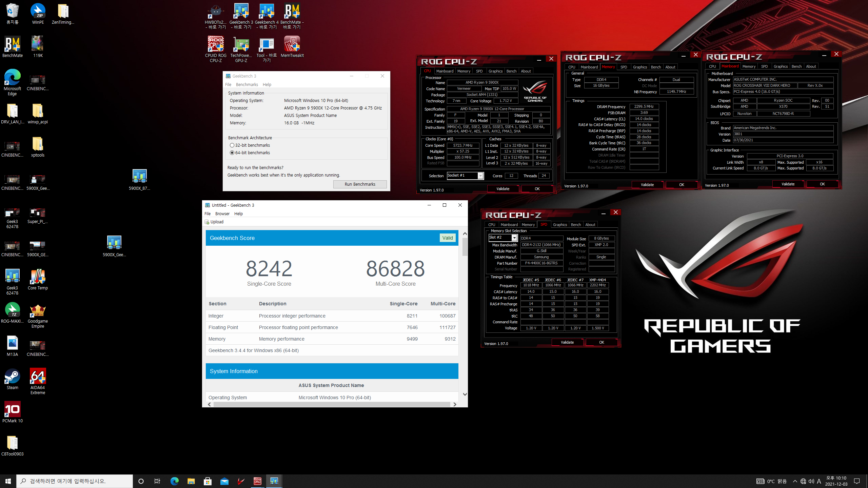Click Validate in the CPU tab window

(503, 189)
